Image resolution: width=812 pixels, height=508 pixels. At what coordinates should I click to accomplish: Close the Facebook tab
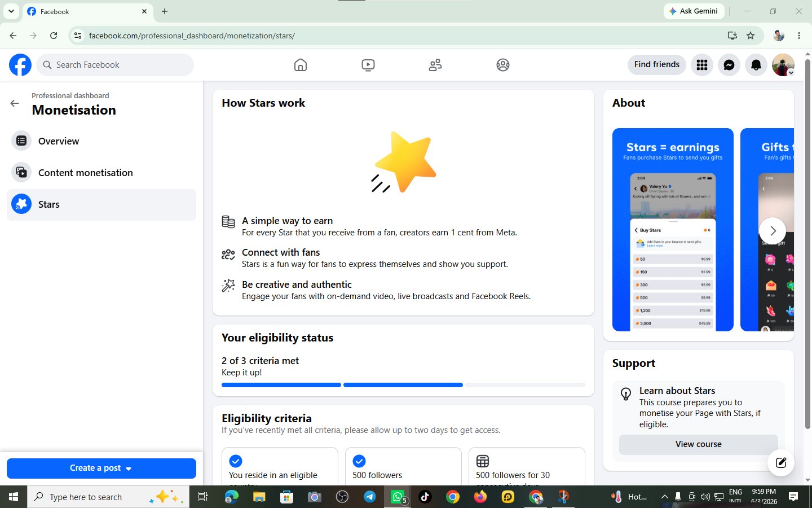tap(144, 11)
